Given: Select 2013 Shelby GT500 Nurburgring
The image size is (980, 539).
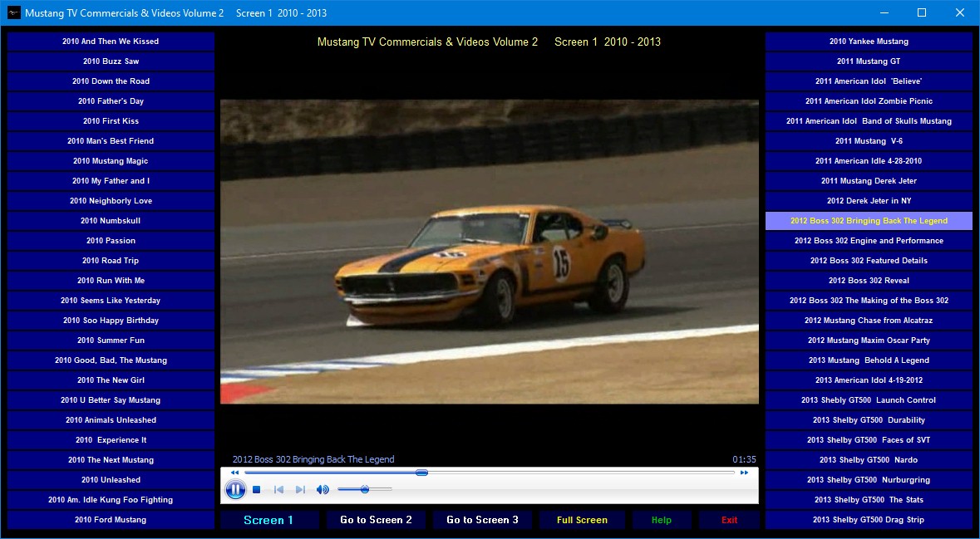Looking at the screenshot, I should click(869, 480).
